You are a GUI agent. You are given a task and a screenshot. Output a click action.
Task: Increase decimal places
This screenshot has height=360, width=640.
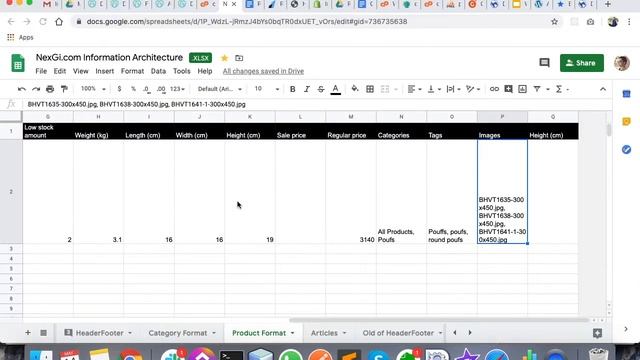click(x=161, y=89)
